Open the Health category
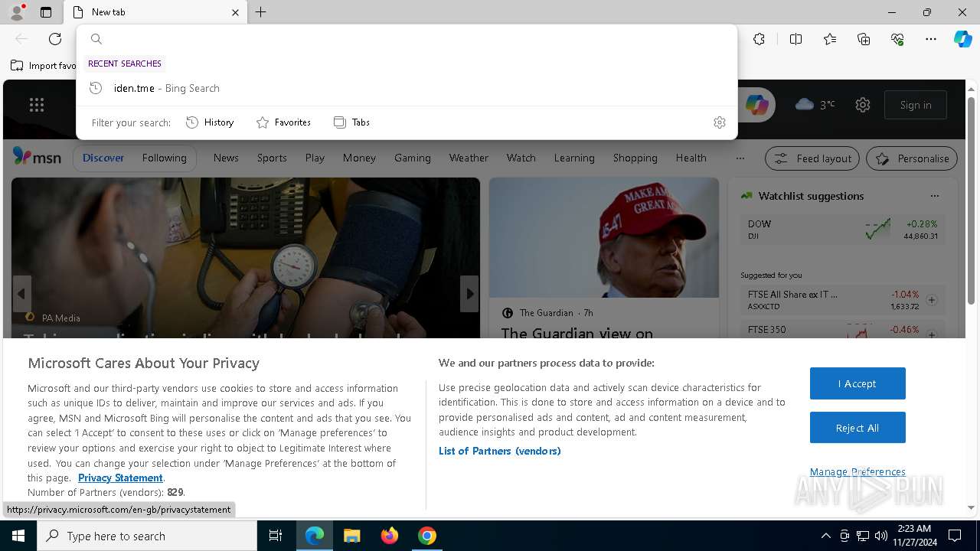980x551 pixels. pyautogui.click(x=691, y=158)
